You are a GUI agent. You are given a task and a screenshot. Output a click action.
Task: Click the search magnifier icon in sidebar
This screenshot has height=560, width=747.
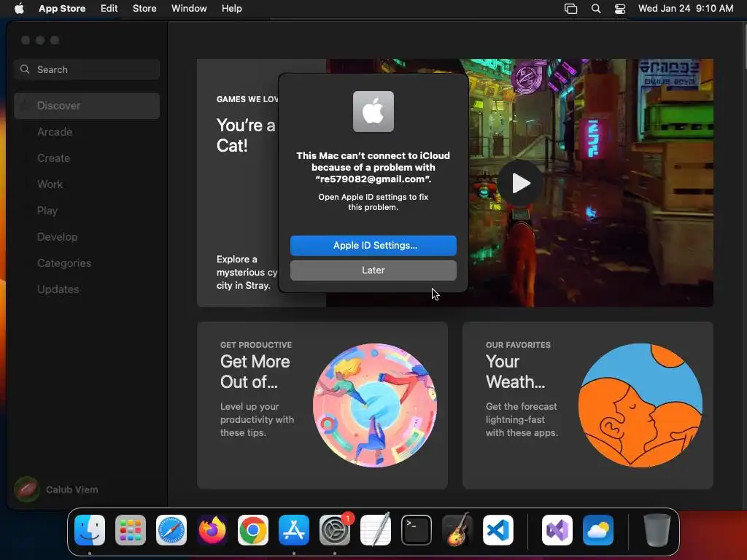click(x=25, y=69)
